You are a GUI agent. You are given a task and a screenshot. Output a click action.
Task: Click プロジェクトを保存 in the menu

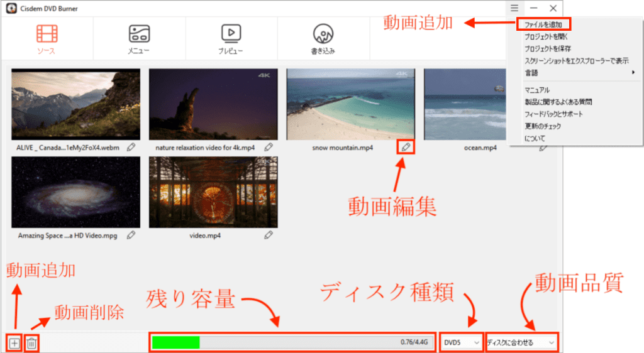click(548, 48)
